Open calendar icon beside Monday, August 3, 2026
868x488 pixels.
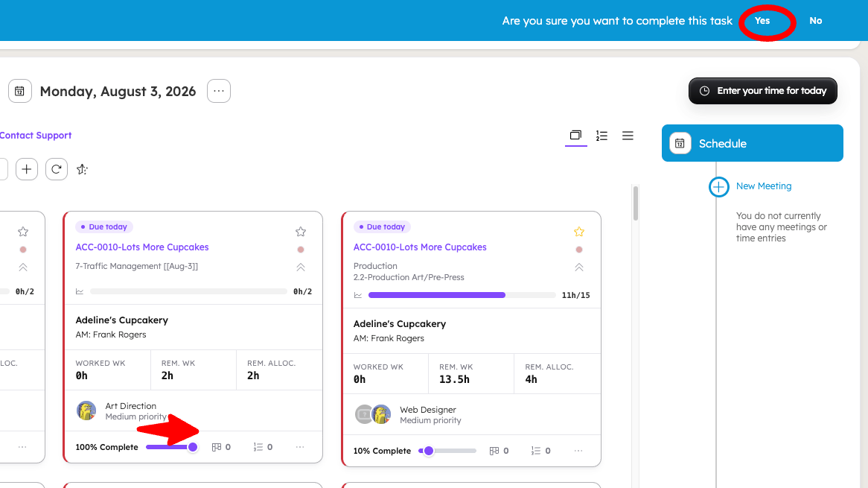pos(19,91)
